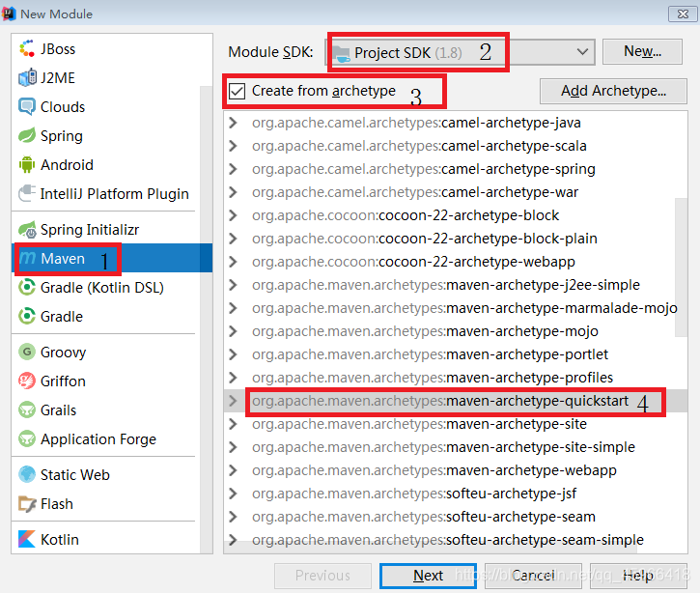The width and height of the screenshot is (700, 593).
Task: Click the Project SDK folder icon
Action: (x=342, y=53)
